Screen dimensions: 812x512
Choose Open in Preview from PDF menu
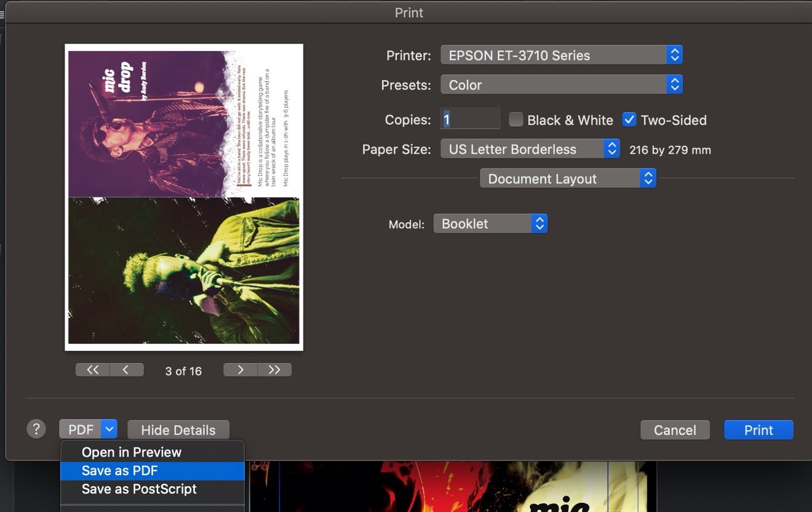[x=153, y=452]
